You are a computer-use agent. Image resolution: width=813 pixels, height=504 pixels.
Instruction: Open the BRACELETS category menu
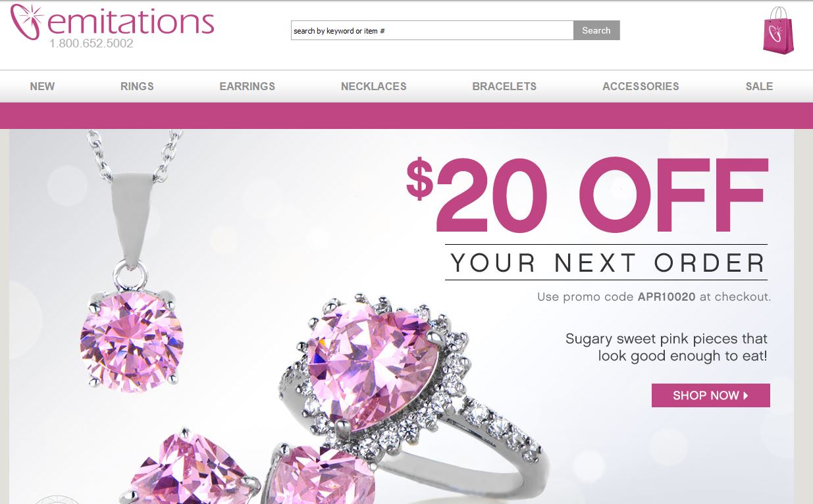click(504, 86)
